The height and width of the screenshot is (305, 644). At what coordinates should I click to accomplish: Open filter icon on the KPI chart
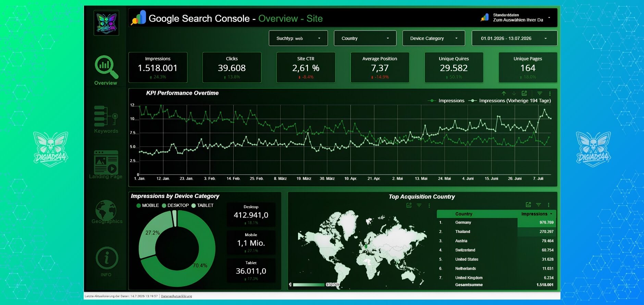pos(540,93)
